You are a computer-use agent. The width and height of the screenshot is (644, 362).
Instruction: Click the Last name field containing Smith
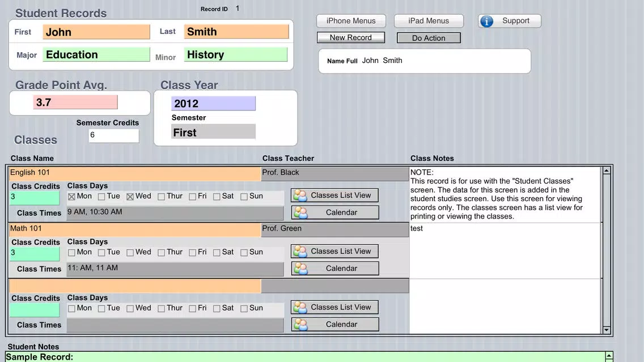coord(236,32)
